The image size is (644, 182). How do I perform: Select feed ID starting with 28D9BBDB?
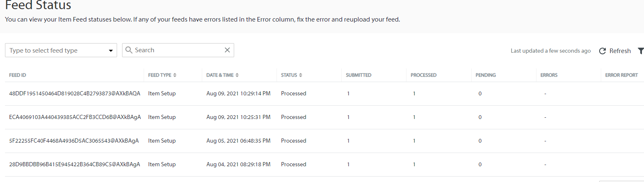point(75,165)
